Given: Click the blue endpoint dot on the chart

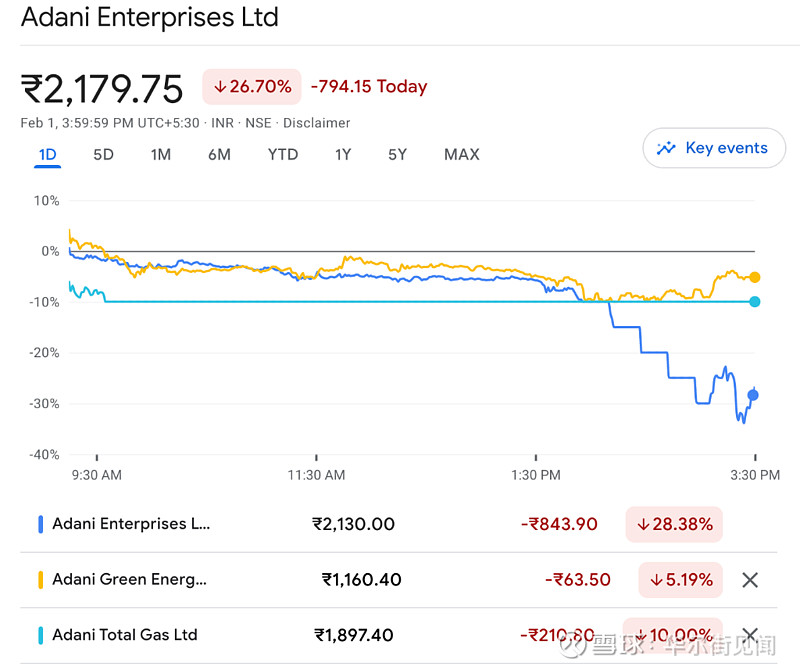Looking at the screenshot, I should 753,395.
